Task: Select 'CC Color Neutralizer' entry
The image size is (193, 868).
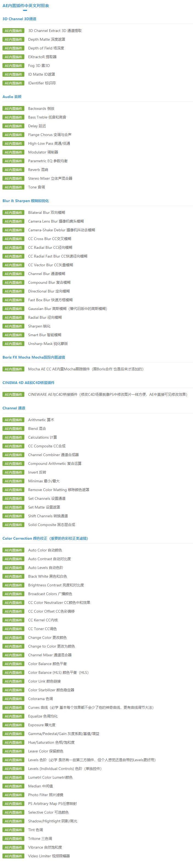Action: tap(59, 603)
